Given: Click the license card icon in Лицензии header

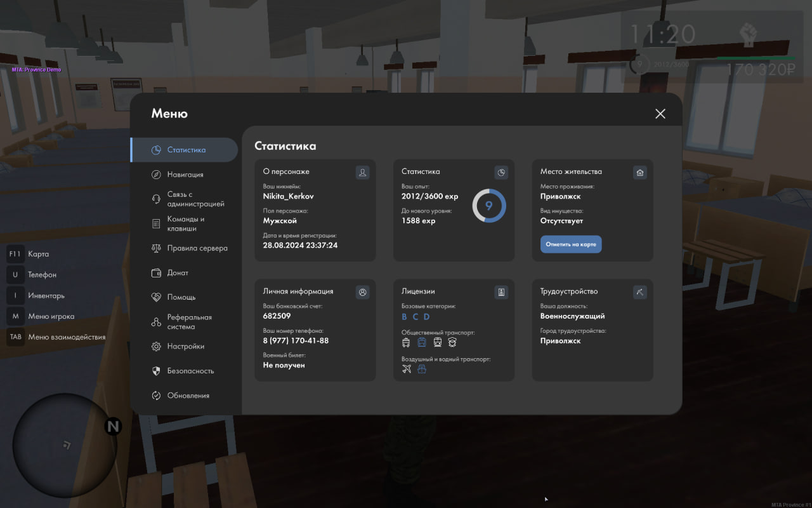Looking at the screenshot, I should point(501,292).
